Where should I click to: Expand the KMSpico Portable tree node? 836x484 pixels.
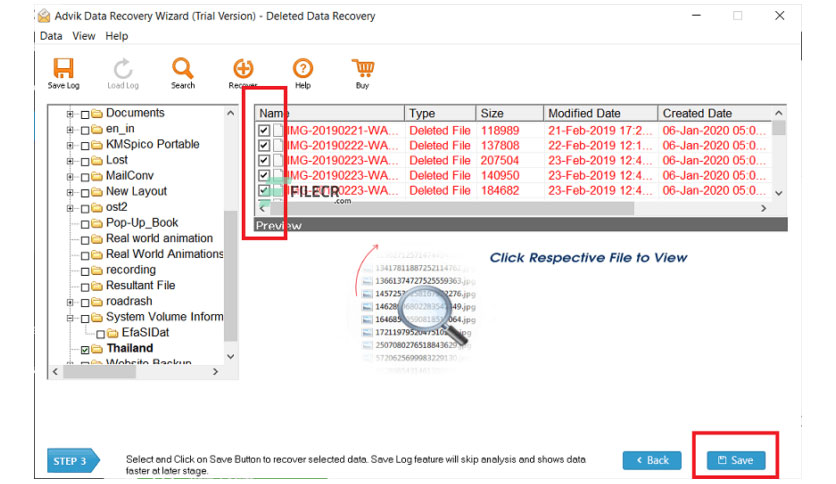[70, 145]
